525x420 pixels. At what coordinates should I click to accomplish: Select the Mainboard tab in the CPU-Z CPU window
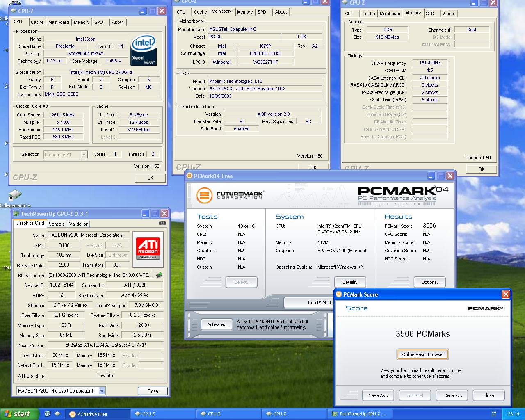coord(59,22)
